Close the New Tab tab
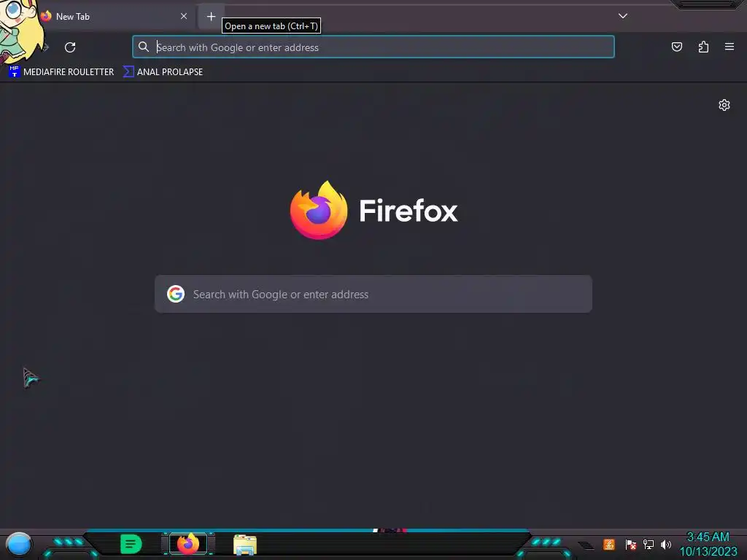 (184, 16)
